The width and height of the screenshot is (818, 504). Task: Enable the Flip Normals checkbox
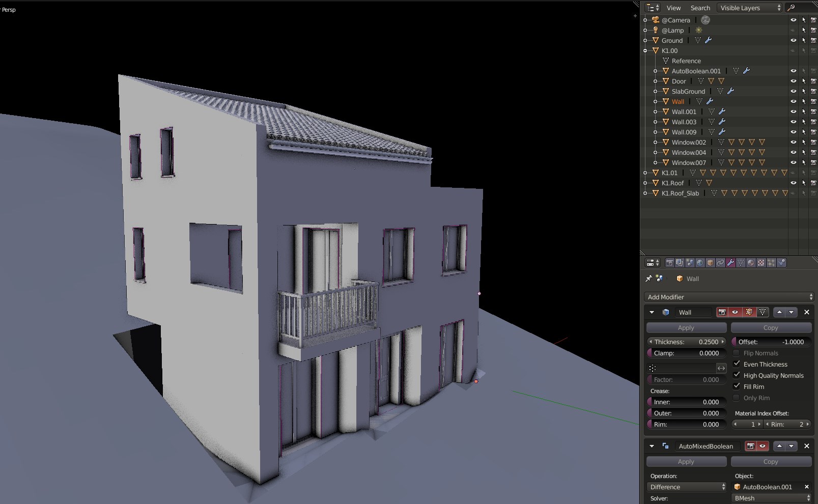coord(736,353)
